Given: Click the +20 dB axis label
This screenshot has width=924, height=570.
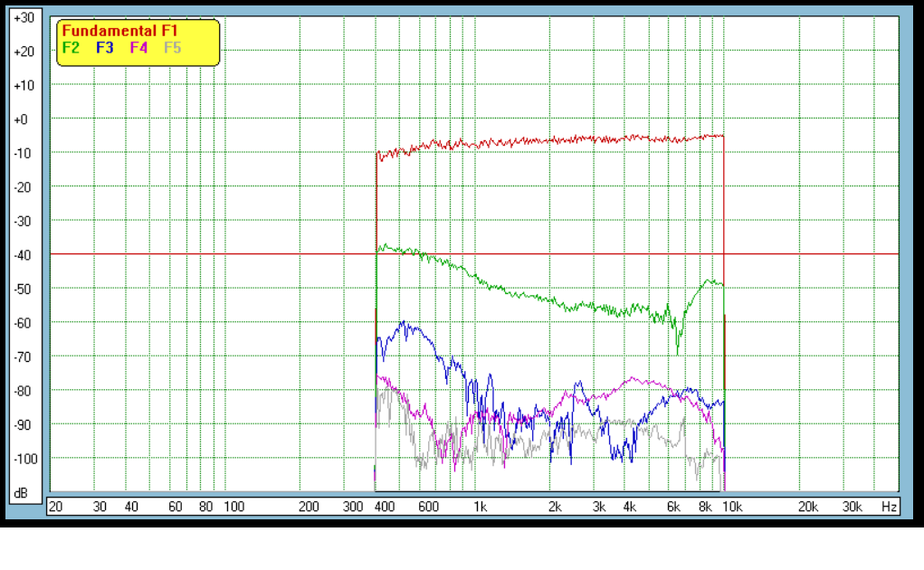Looking at the screenshot, I should [x=24, y=52].
